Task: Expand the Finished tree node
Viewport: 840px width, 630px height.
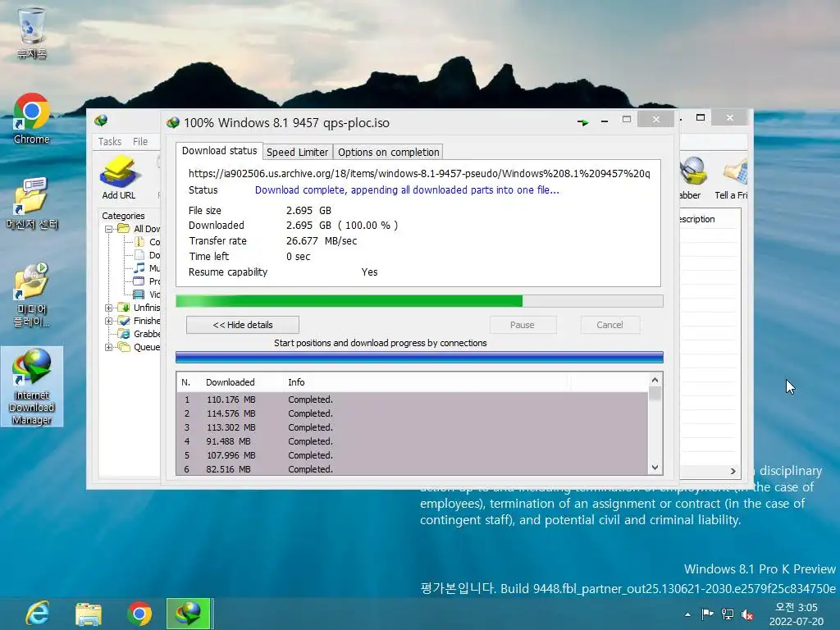Action: point(109,321)
